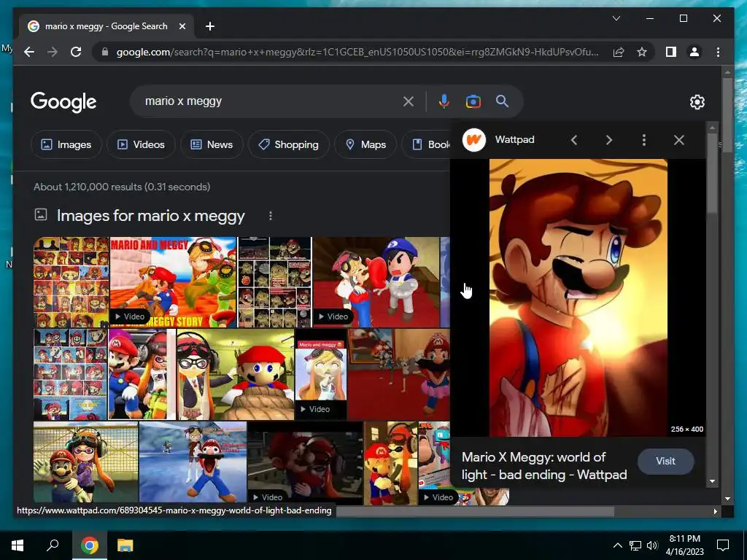Switch to the News filter

212,144
